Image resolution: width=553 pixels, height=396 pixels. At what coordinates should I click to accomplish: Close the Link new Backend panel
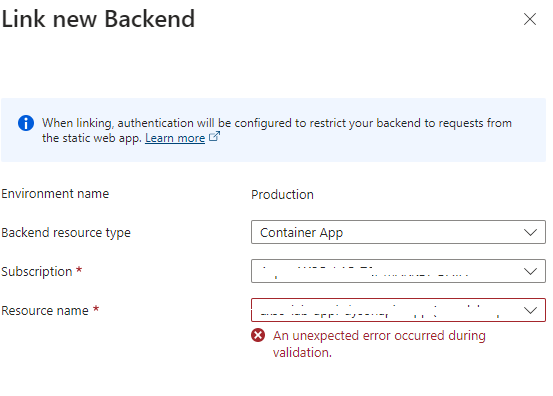(x=530, y=19)
